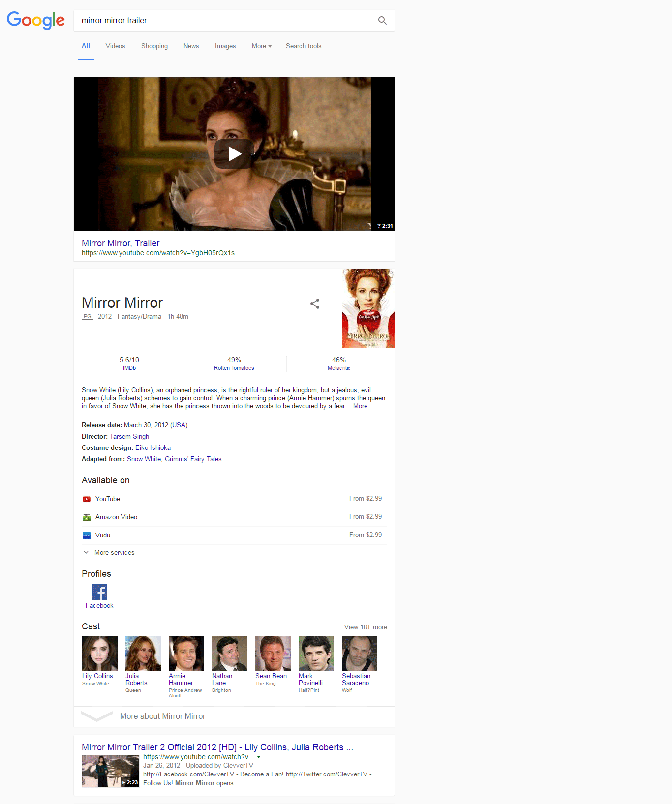Image resolution: width=672 pixels, height=804 pixels.
Task: Click the Vudu service icon
Action: point(87,536)
